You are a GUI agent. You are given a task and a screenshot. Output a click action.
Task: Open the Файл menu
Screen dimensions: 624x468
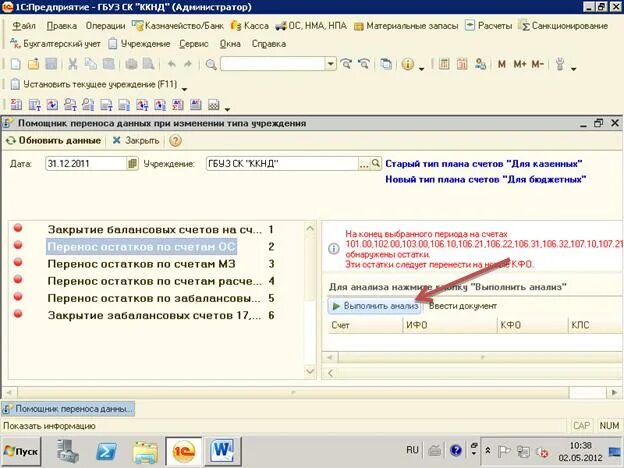[24, 26]
